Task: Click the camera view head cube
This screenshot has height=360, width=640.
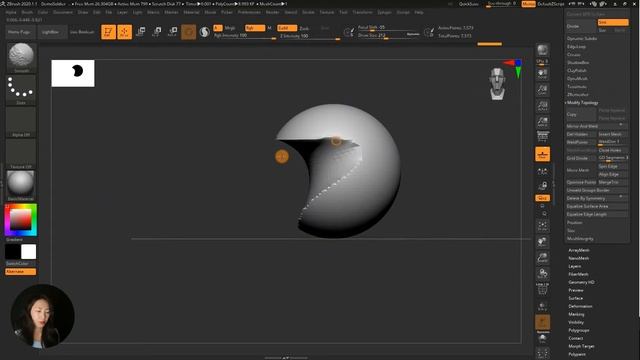Action: coord(497,84)
